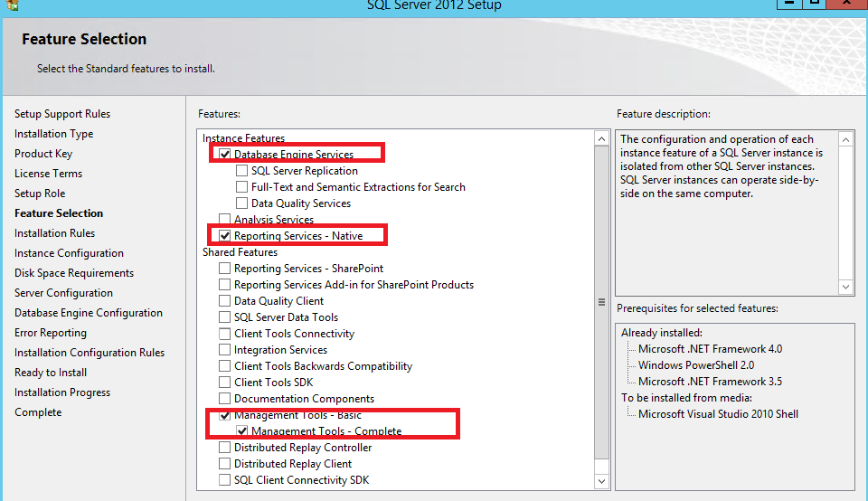Viewport: 868px width, 501px height.
Task: Select Instance Configuration step
Action: (x=70, y=253)
